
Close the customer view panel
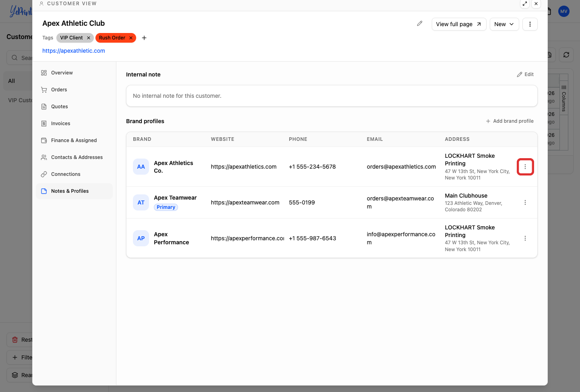click(536, 4)
